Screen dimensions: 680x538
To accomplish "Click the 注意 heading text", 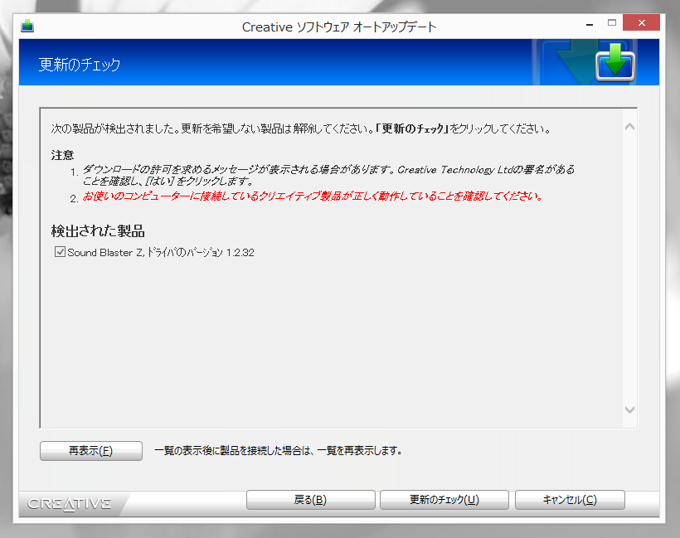I will click(62, 155).
